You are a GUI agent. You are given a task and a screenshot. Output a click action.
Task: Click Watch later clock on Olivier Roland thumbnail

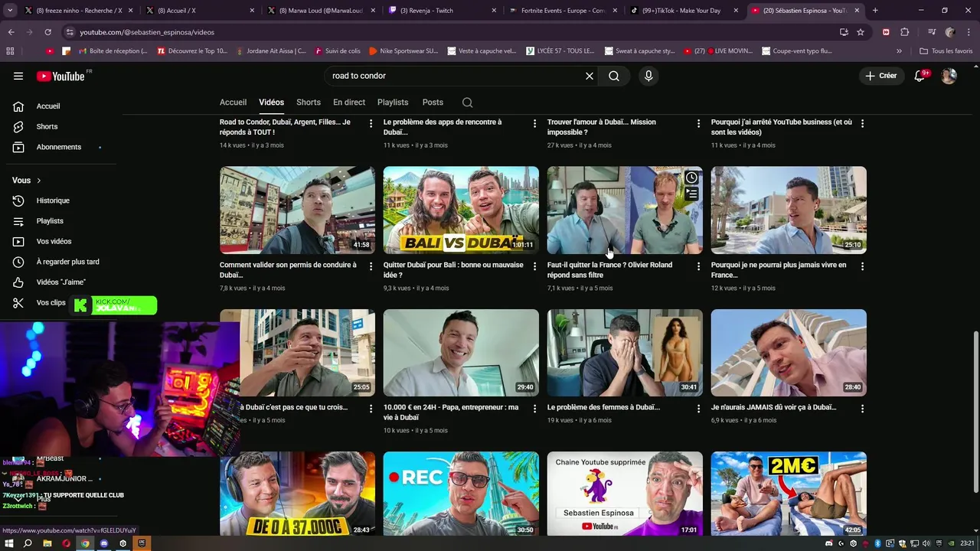click(x=691, y=178)
